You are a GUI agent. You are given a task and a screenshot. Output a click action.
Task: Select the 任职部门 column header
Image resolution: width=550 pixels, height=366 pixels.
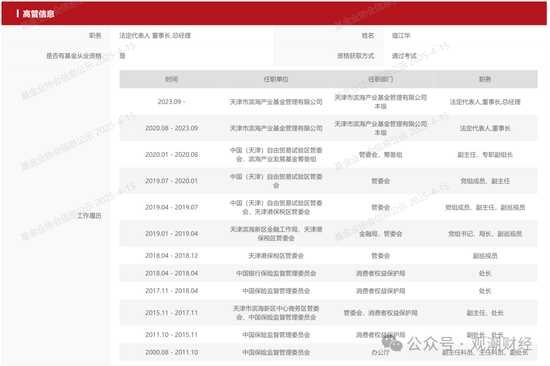(x=381, y=79)
